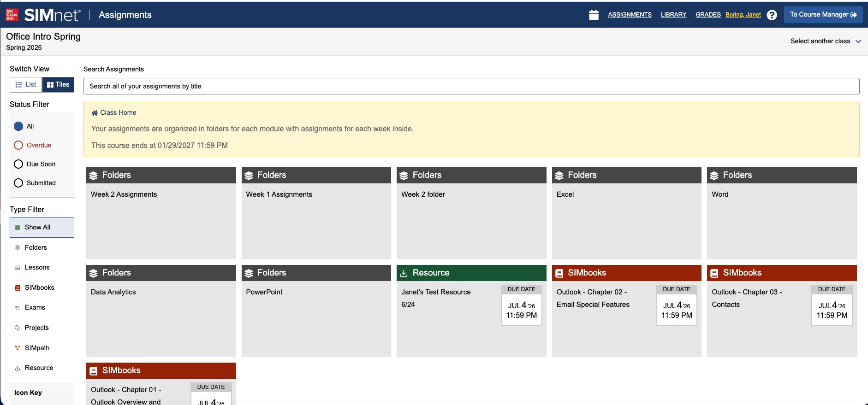Click the McGraw Hill logo
The height and width of the screenshot is (405, 868).
[x=12, y=15]
